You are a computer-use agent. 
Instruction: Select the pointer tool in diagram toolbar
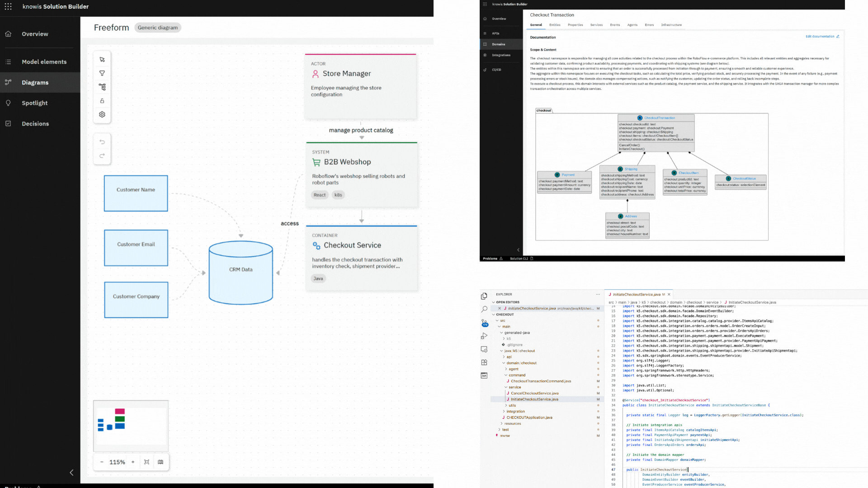click(x=102, y=60)
